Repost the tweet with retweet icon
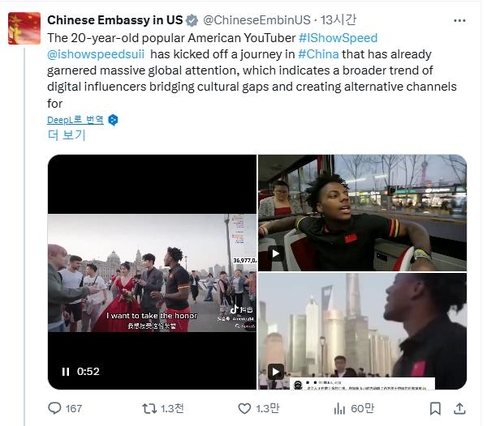500x426 pixels. tap(149, 408)
